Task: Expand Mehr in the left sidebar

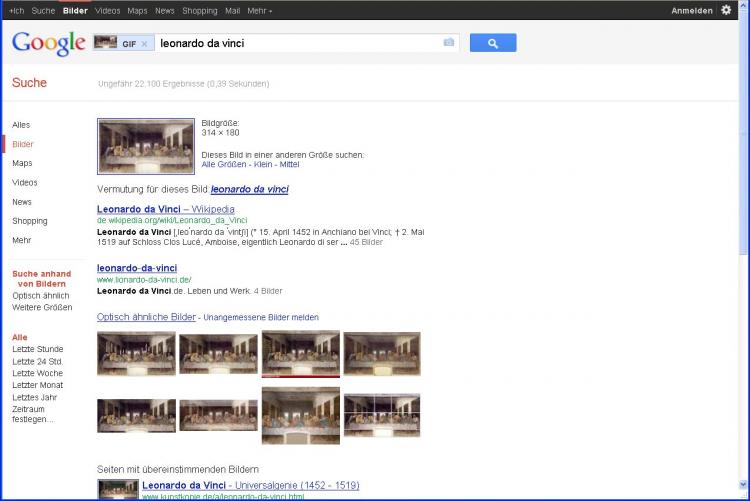Action: click(x=21, y=240)
